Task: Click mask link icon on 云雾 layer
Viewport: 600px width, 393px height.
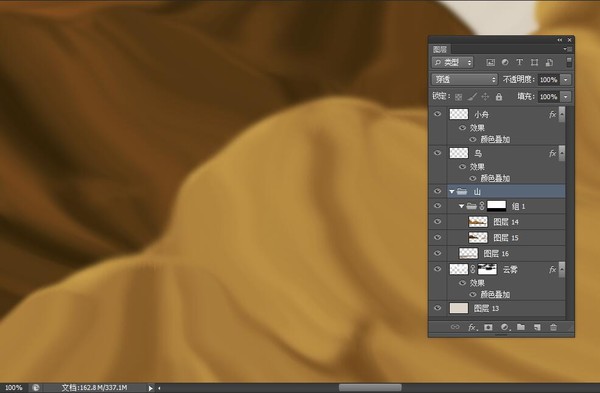Action: [473, 269]
